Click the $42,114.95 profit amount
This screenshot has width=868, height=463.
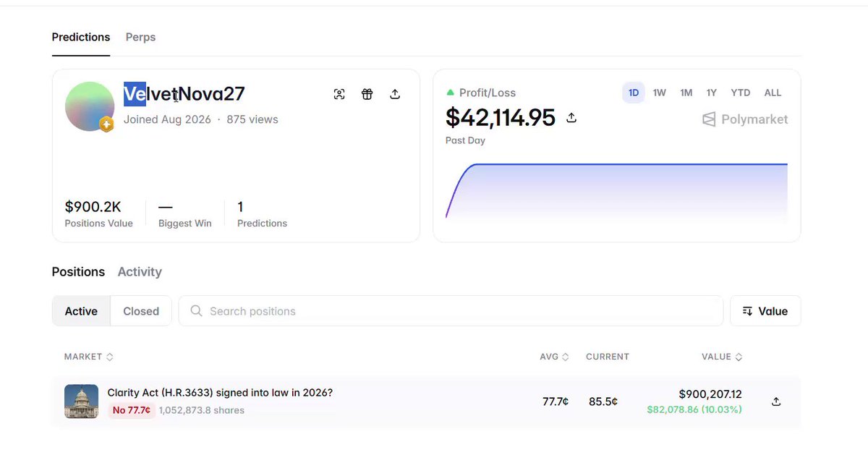pos(501,117)
